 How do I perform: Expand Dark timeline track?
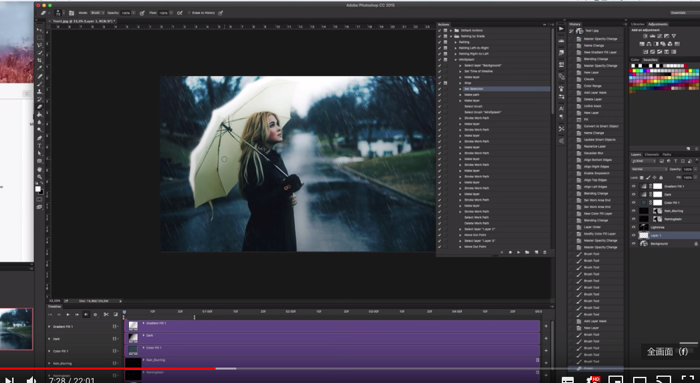point(49,339)
